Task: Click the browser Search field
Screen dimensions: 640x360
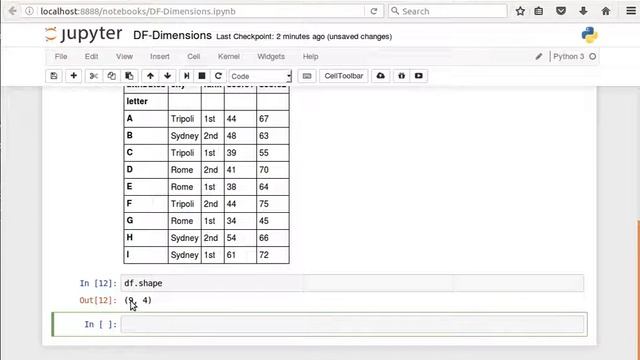Action: click(x=448, y=11)
